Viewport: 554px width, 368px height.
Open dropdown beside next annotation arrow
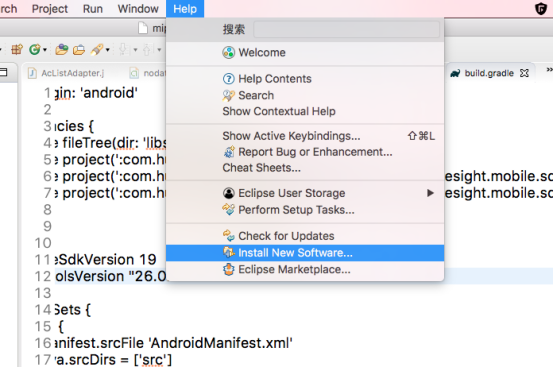[135, 50]
